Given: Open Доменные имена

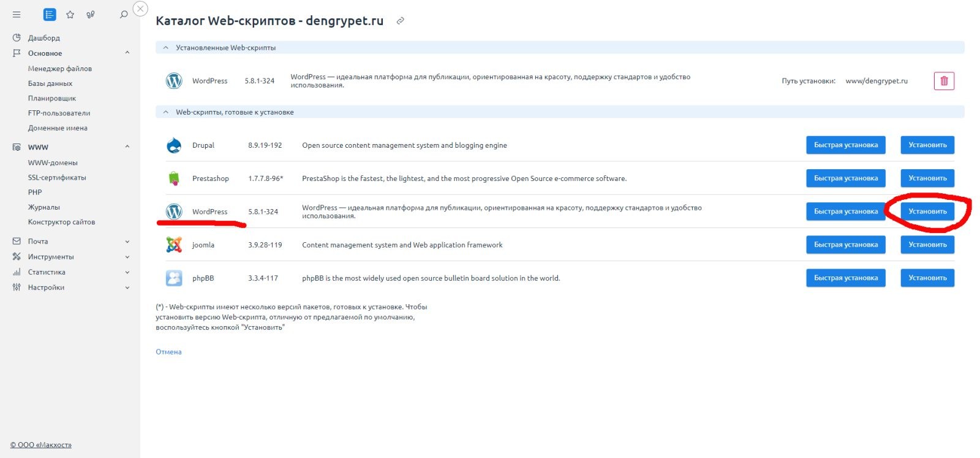Looking at the screenshot, I should click(x=58, y=128).
